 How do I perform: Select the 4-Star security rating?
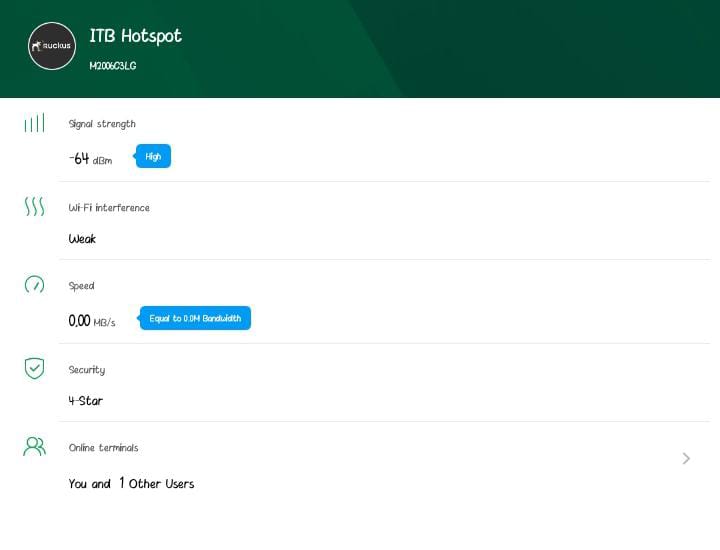[85, 401]
